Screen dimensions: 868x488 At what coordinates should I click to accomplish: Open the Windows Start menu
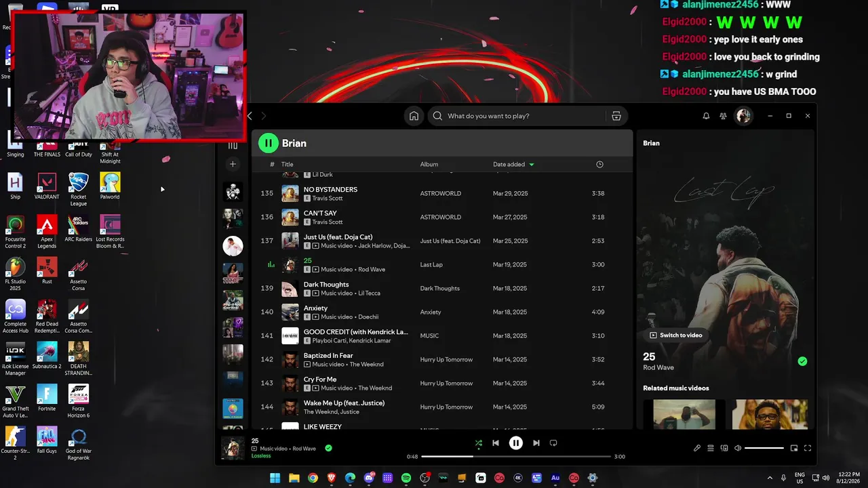tap(275, 478)
